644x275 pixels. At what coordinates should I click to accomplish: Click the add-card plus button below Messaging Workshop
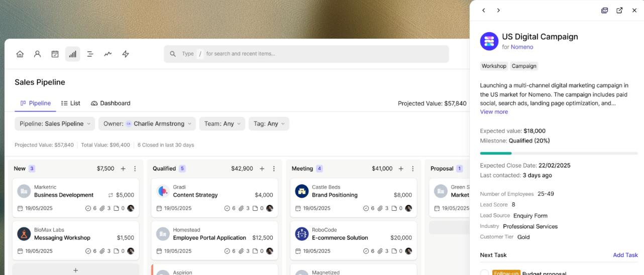coord(76,270)
